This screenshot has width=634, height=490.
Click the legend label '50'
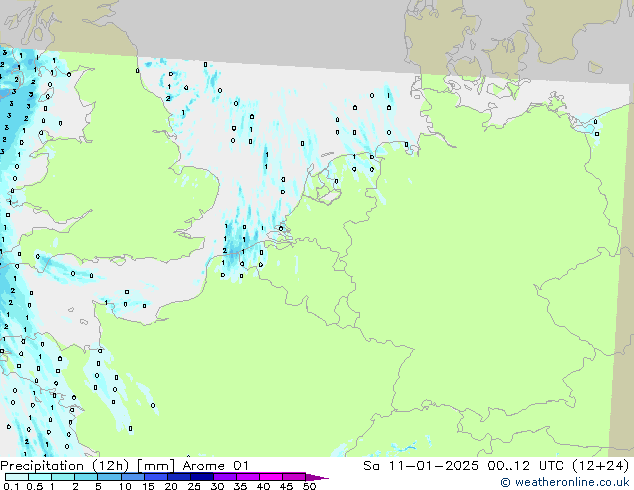coord(310,486)
